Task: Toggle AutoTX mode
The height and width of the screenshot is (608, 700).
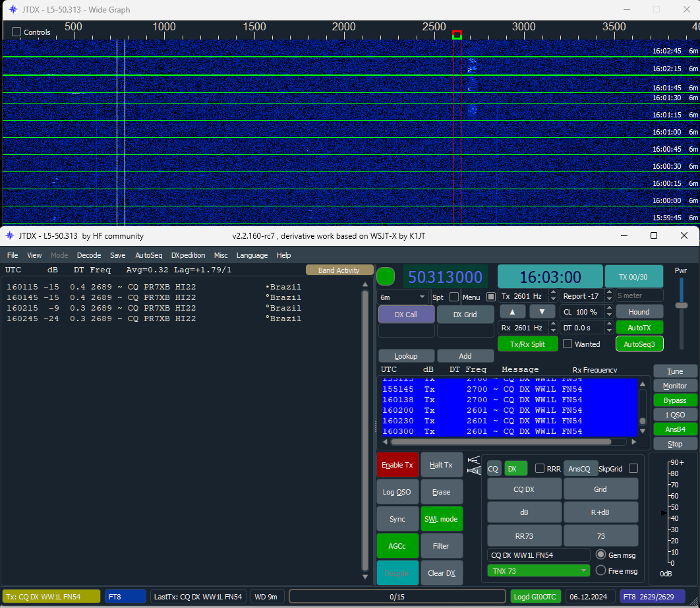Action: pos(639,328)
